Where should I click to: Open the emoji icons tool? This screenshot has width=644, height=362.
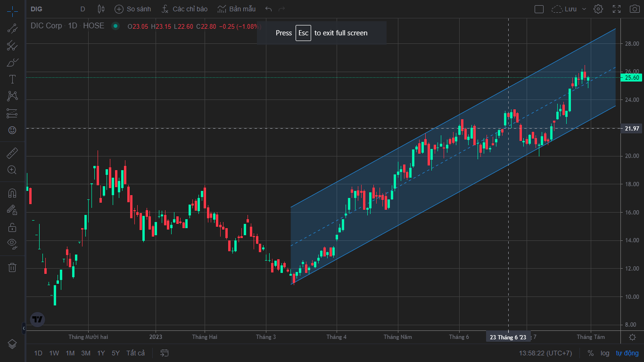(12, 130)
